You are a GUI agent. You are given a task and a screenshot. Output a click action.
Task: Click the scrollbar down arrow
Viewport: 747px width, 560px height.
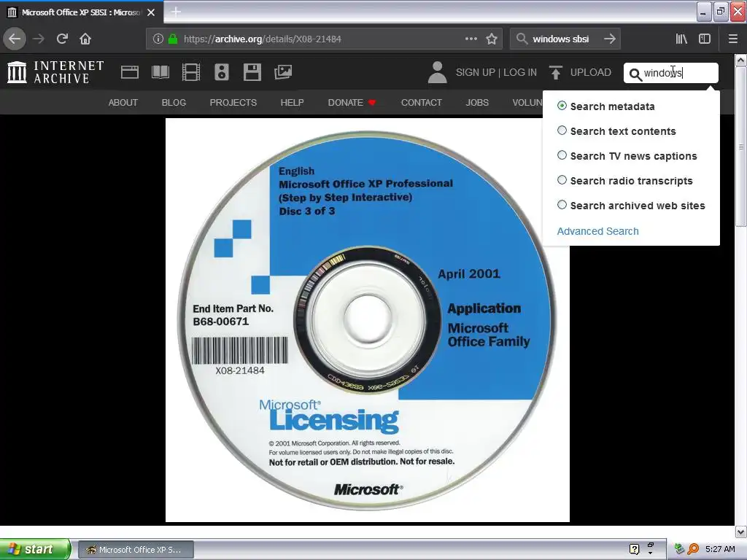click(x=741, y=532)
